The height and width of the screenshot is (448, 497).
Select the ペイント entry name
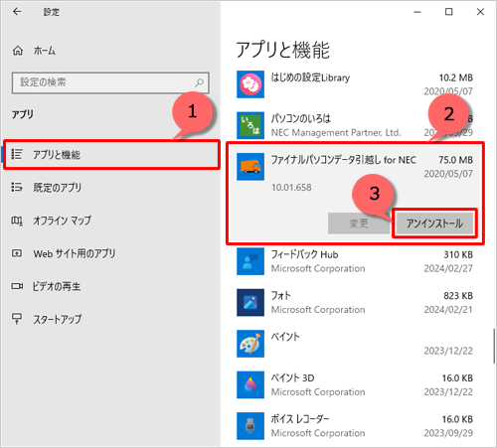(285, 337)
